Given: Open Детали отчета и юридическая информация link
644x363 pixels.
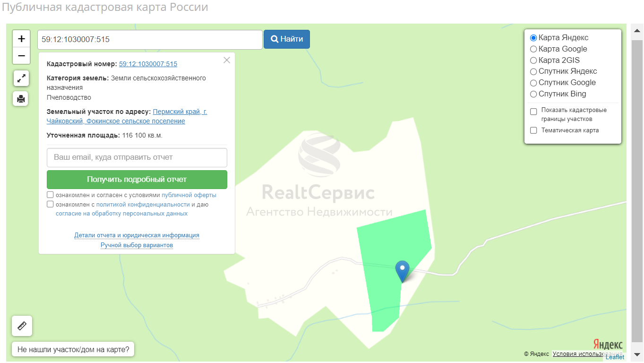Looking at the screenshot, I should [x=137, y=235].
